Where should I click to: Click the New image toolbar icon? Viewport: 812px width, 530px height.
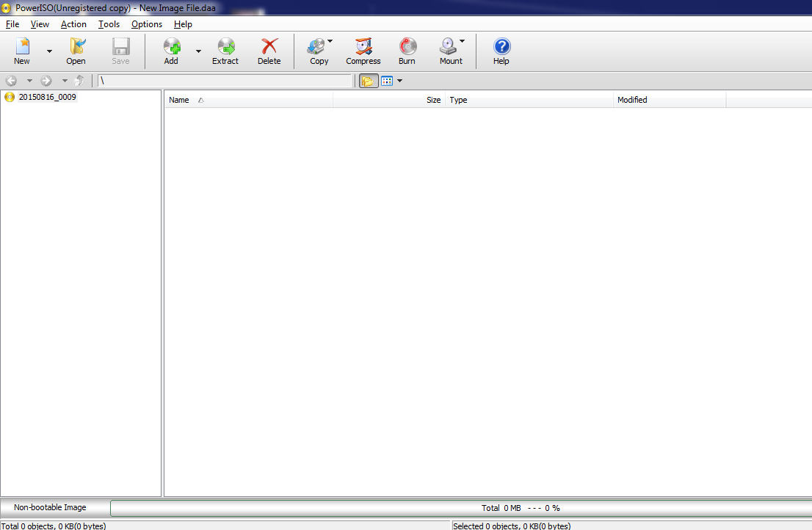tap(22, 46)
